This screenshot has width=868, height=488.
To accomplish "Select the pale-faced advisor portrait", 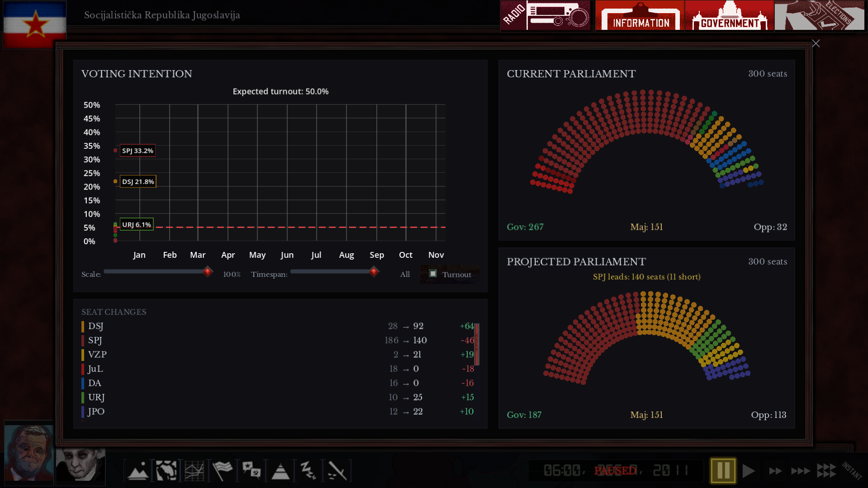I will pyautogui.click(x=81, y=466).
